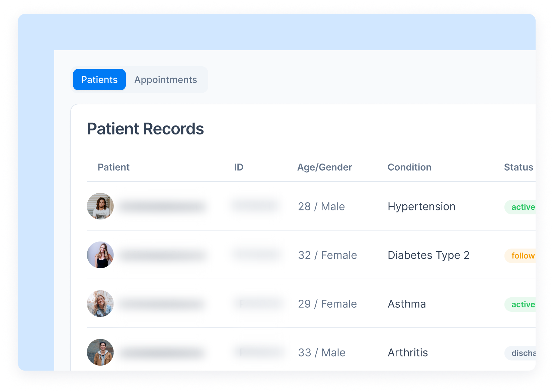Image resolution: width=553 pixels, height=392 pixels.
Task: Open the Asthma condition entry
Action: coord(406,304)
